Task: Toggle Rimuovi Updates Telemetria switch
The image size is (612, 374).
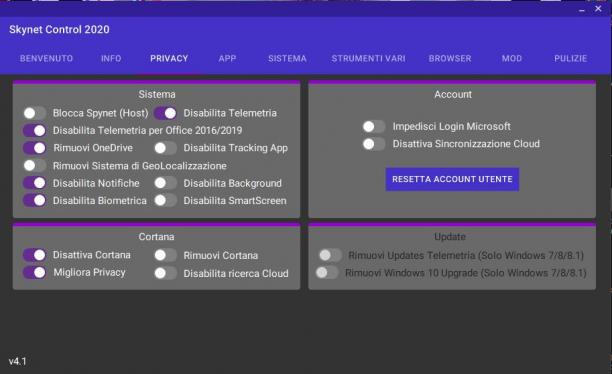Action: click(x=330, y=255)
